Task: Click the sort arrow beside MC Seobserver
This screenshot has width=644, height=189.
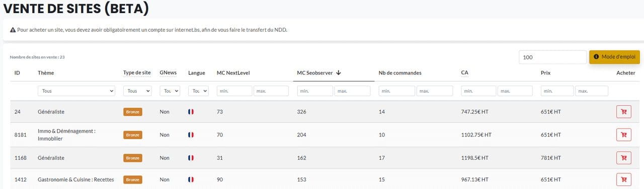Action: 339,73
